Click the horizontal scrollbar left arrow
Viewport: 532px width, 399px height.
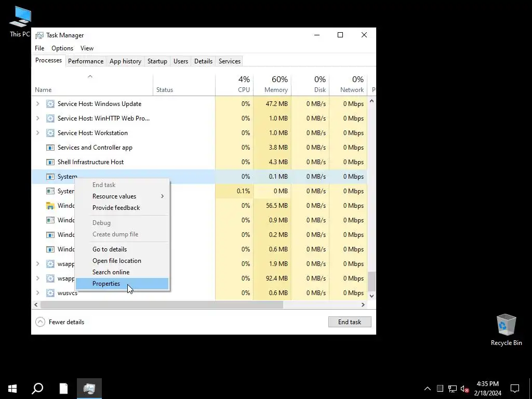pyautogui.click(x=36, y=304)
